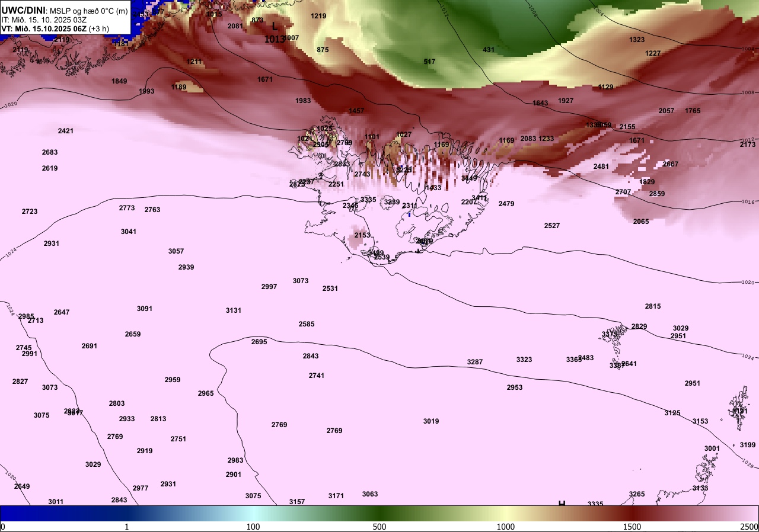This screenshot has width=759, height=532.
Task: Click the 'H' high pressure marker
Action: click(562, 504)
